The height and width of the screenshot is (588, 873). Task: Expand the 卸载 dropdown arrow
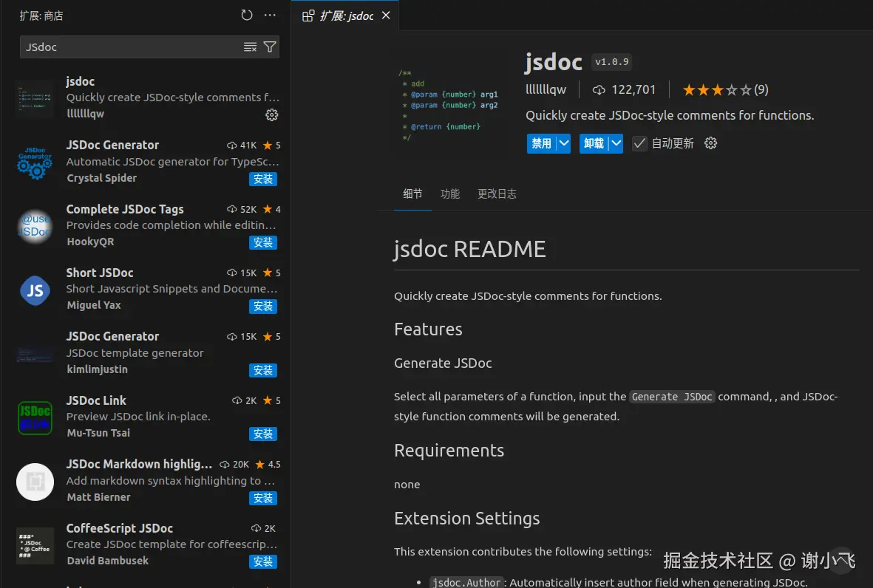[616, 143]
